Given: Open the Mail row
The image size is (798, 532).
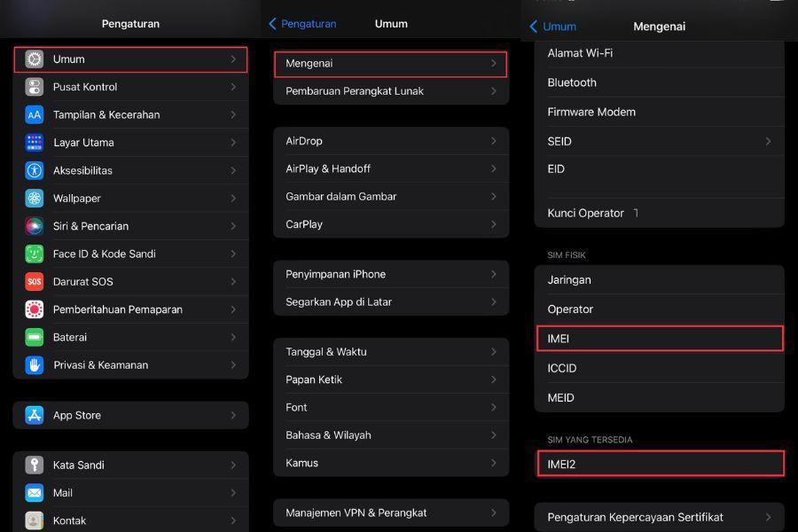Looking at the screenshot, I should (x=131, y=493).
